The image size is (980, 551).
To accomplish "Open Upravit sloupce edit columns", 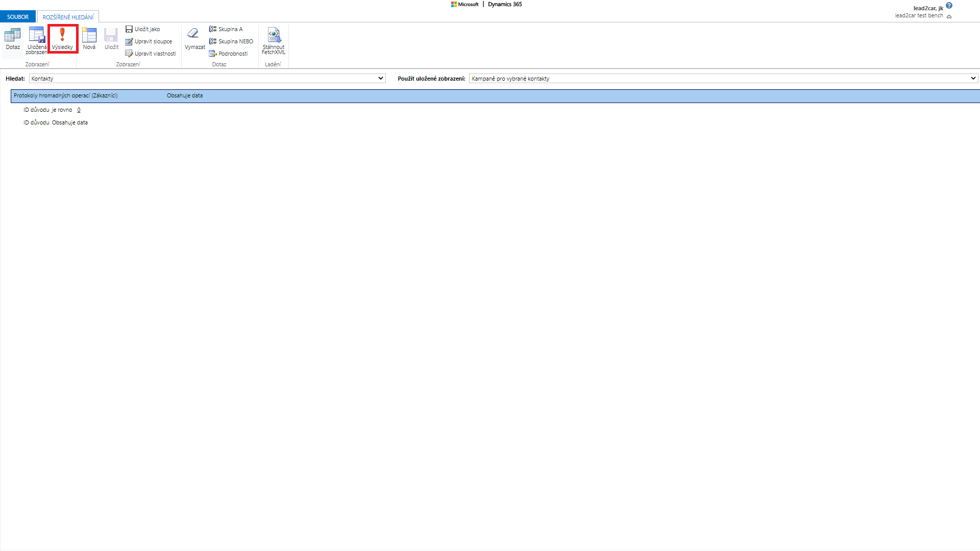I will pyautogui.click(x=149, y=41).
